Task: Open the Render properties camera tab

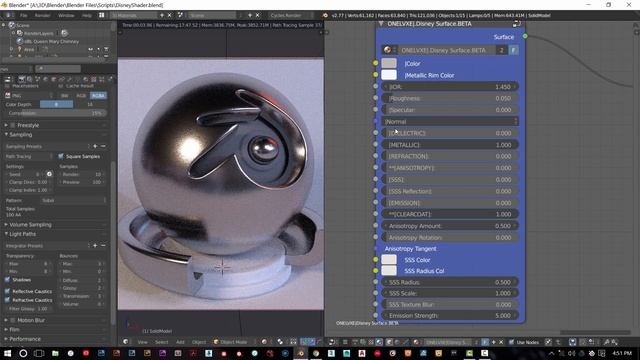Action: click(22, 79)
